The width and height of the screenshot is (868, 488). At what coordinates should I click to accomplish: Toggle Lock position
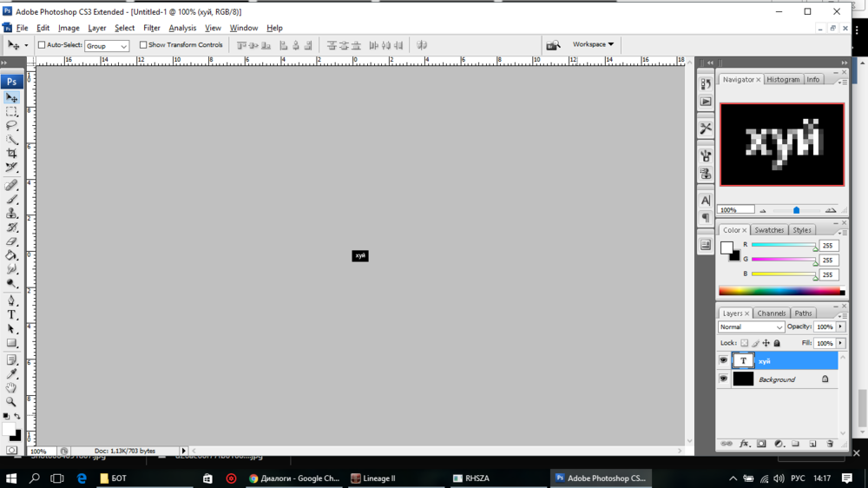coord(766,344)
